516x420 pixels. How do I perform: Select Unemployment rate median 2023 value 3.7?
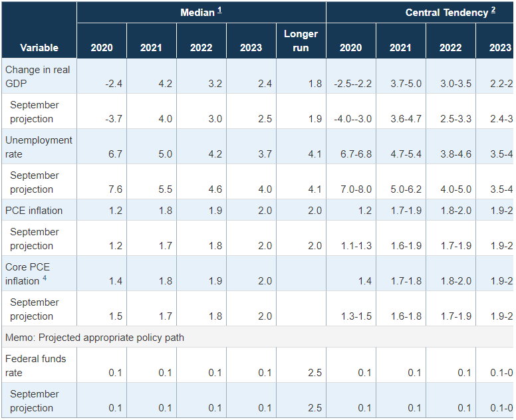click(x=265, y=154)
